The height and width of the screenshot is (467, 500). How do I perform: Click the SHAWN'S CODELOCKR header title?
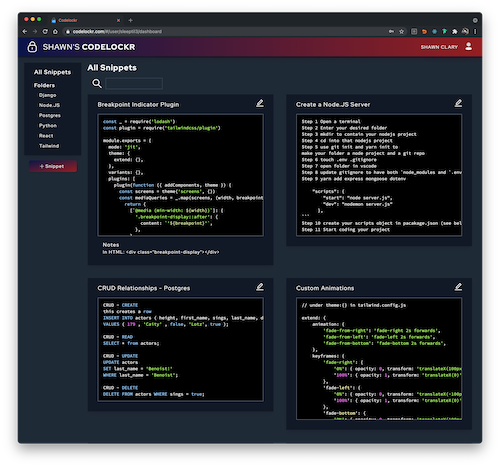coord(89,47)
